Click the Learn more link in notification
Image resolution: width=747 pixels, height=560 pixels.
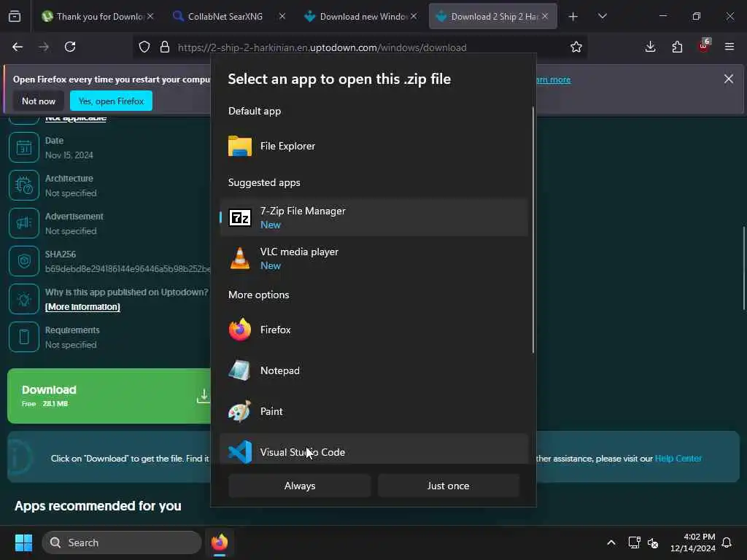[x=553, y=79]
